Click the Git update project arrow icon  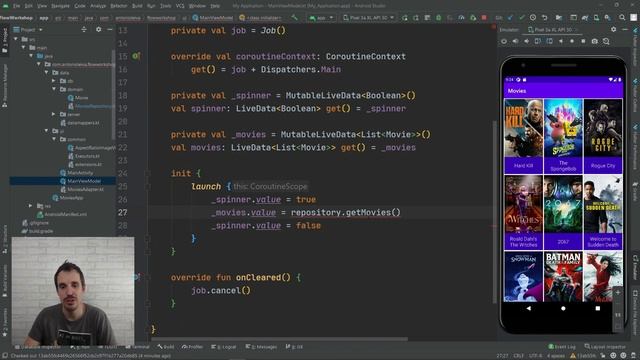(510, 18)
